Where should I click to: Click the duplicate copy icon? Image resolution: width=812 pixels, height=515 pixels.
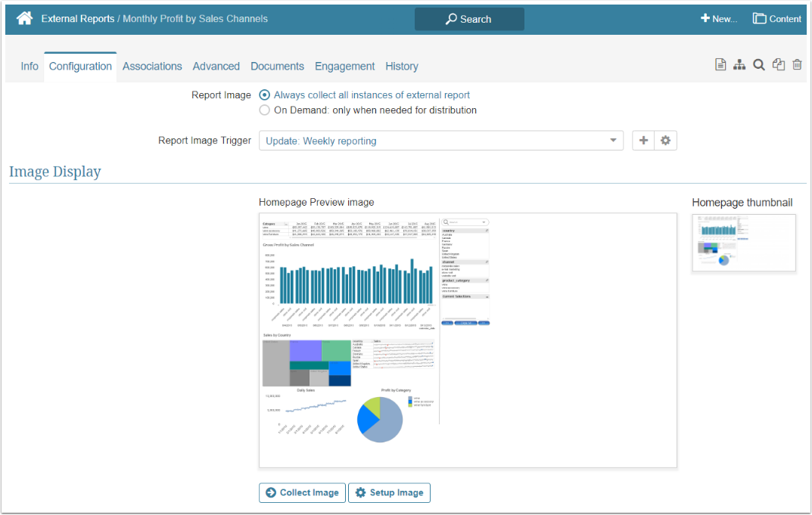[x=778, y=66]
